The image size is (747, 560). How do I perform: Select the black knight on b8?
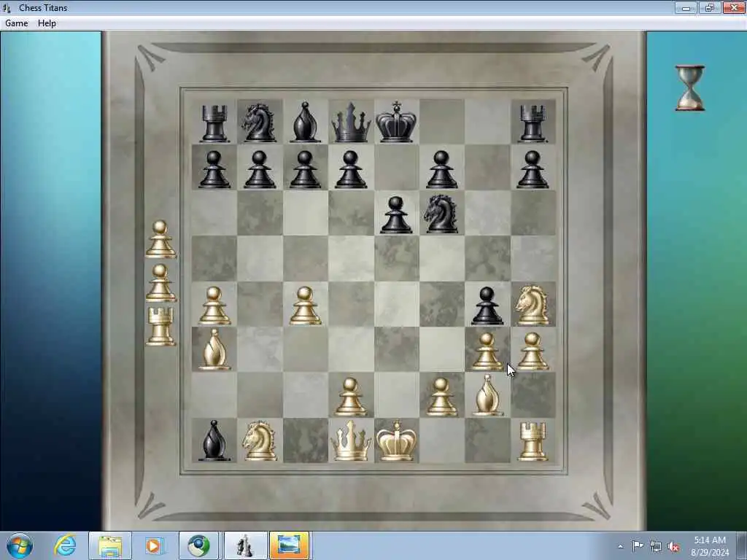coord(259,122)
